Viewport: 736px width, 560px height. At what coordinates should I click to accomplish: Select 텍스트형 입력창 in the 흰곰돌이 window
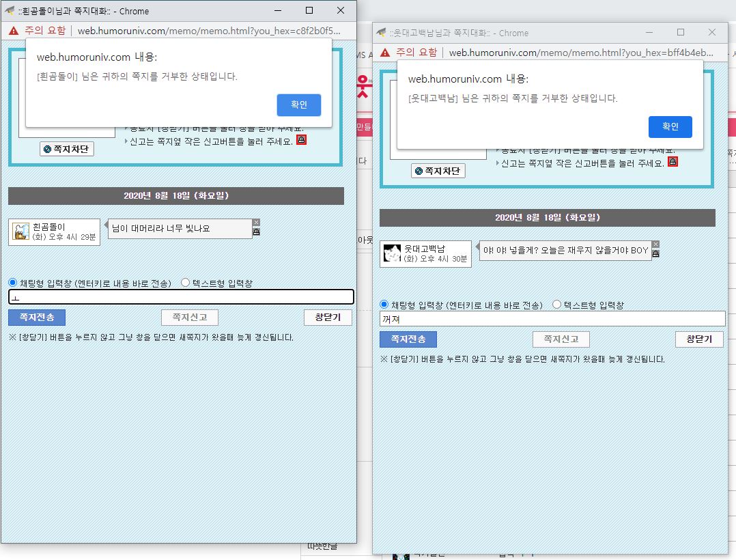tap(185, 283)
